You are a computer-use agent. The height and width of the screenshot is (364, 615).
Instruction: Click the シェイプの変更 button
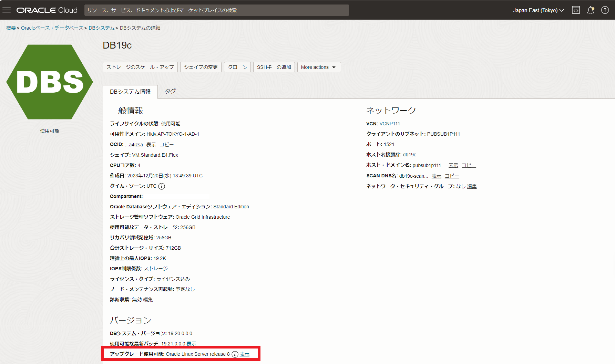[201, 67]
